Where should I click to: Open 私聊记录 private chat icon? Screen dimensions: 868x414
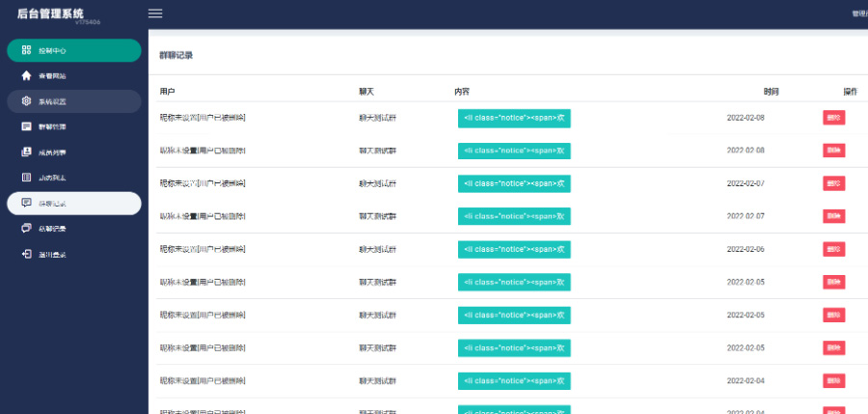pos(26,229)
